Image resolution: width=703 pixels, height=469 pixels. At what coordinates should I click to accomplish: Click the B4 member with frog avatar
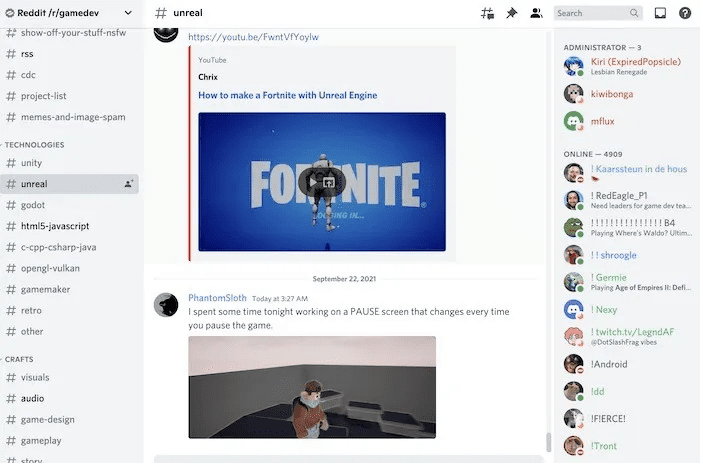[x=626, y=228]
